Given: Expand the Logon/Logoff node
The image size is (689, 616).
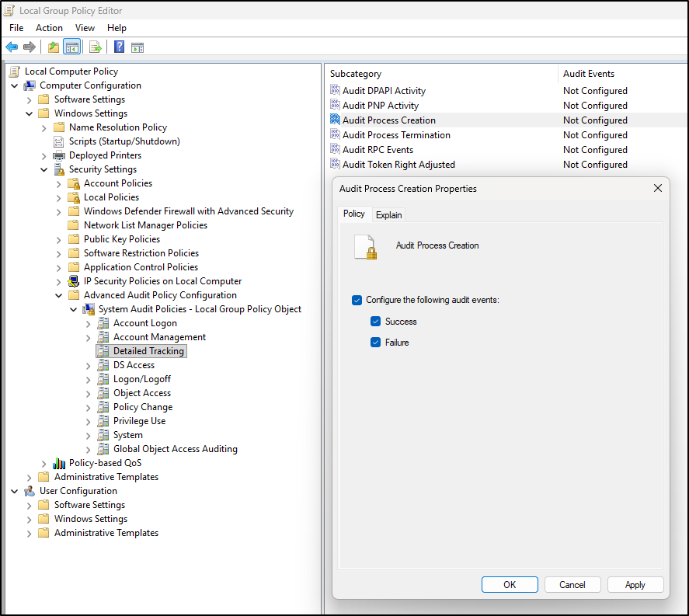Looking at the screenshot, I should tap(88, 380).
